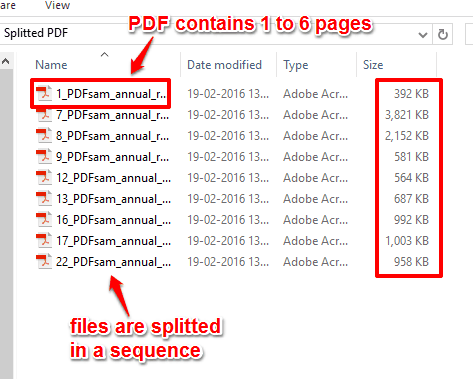Click the date modified of 1_PDFsam_annual file
The width and height of the screenshot is (473, 379).
228,94
